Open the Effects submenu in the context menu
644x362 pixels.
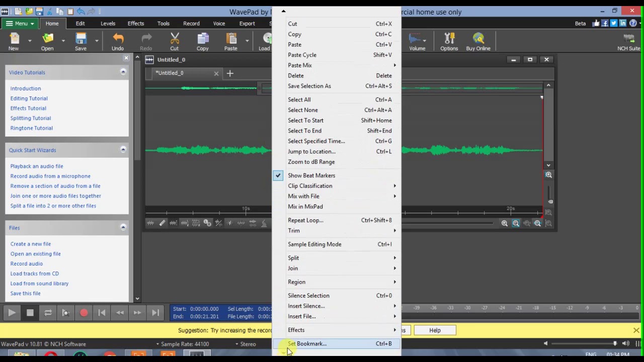[x=337, y=330]
